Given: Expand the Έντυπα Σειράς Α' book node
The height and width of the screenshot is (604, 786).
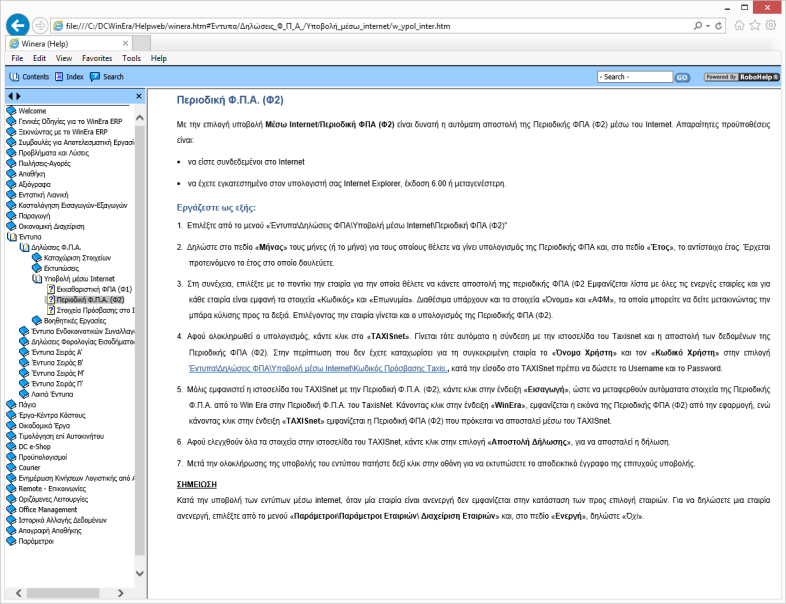Looking at the screenshot, I should [x=24, y=352].
